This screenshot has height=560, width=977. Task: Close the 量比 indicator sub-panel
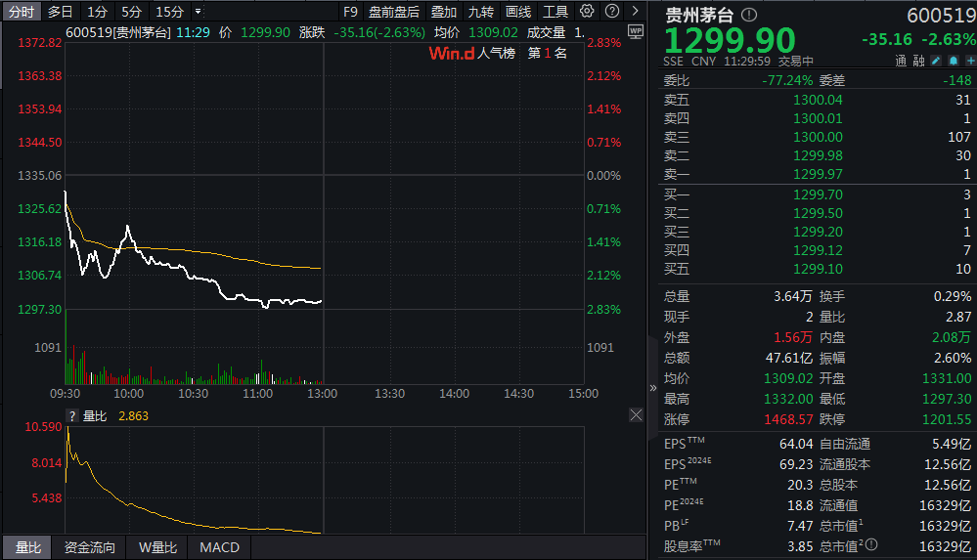coord(636,414)
